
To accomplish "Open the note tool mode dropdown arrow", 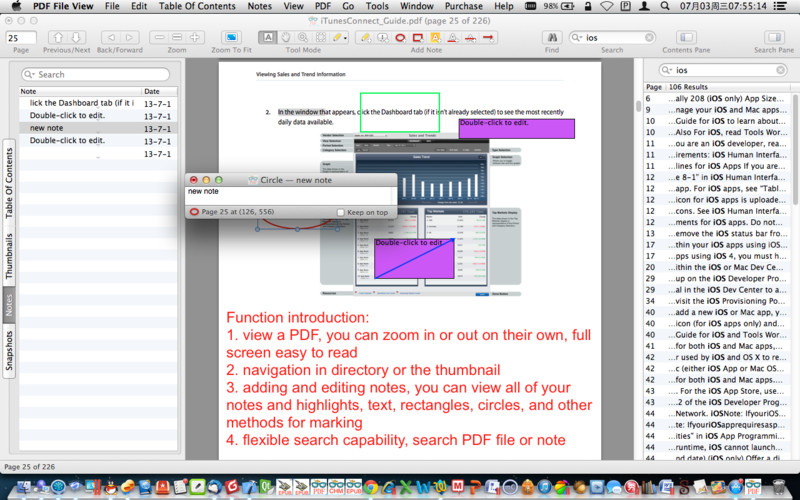I will [x=345, y=38].
